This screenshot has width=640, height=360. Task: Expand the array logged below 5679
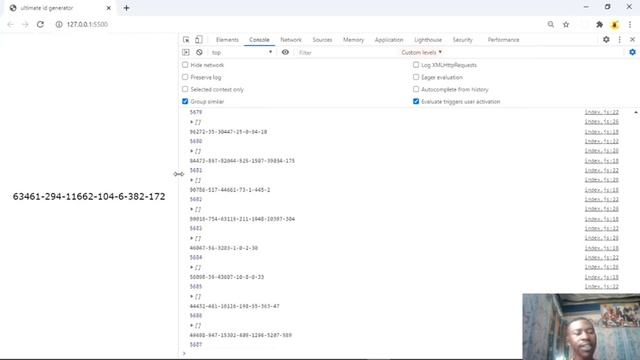[x=191, y=122]
